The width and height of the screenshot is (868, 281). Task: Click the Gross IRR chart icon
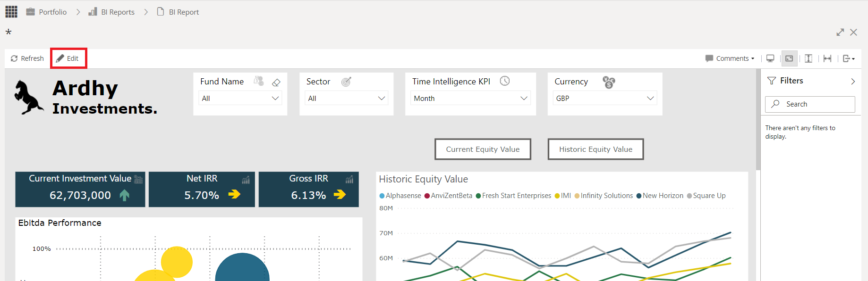click(349, 179)
